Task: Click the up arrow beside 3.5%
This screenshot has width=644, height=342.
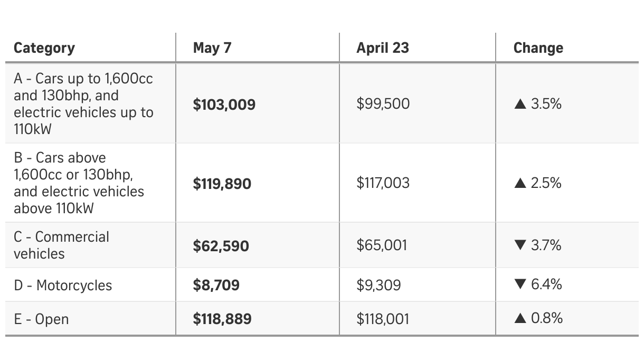Action: 520,104
